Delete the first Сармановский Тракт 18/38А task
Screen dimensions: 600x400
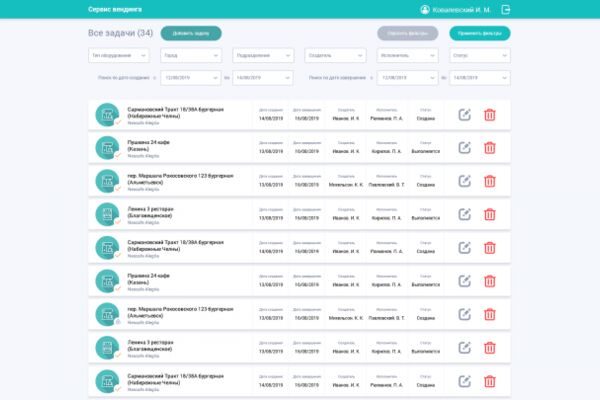pyautogui.click(x=490, y=115)
